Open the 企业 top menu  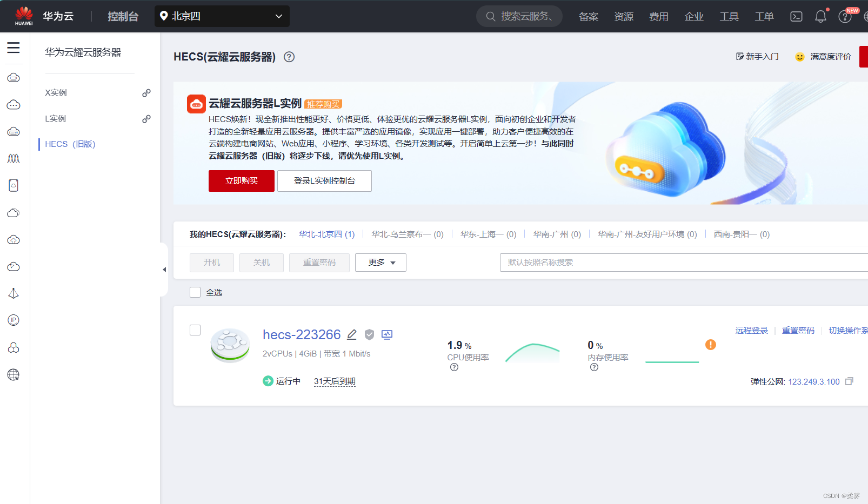694,17
